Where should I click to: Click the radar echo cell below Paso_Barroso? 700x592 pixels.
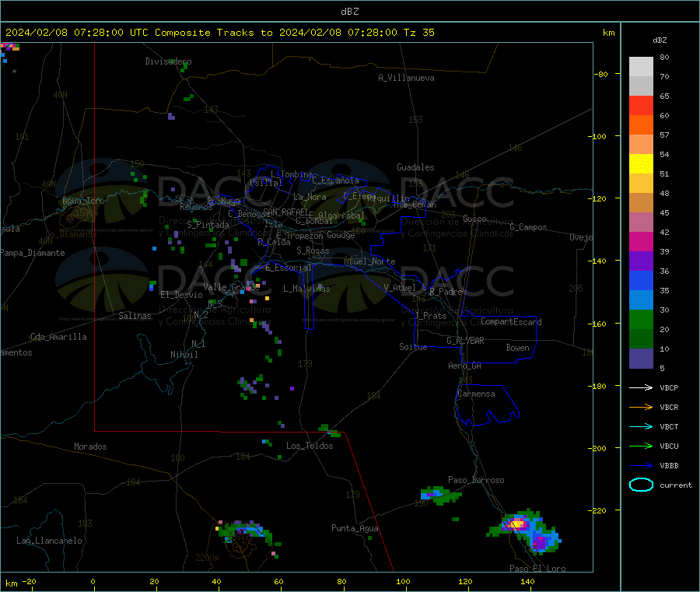[x=440, y=495]
